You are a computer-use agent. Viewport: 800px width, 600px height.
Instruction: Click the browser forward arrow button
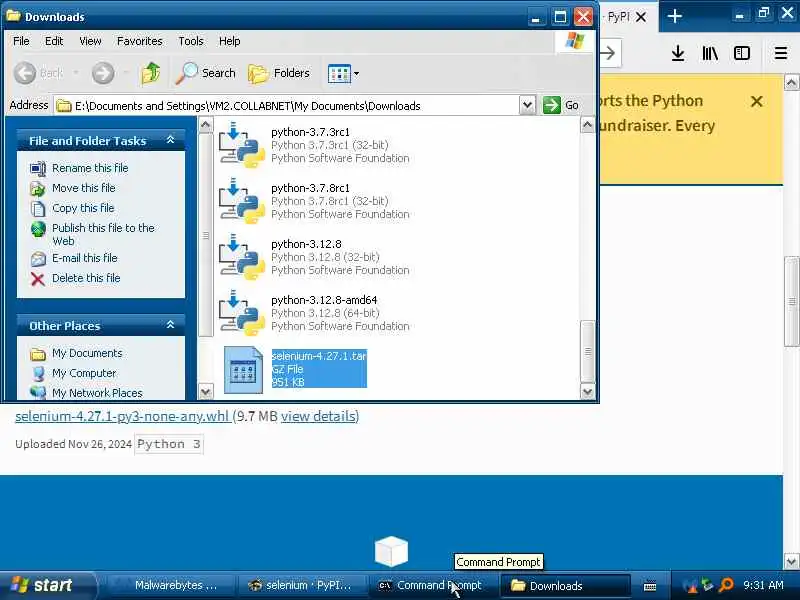(608, 53)
